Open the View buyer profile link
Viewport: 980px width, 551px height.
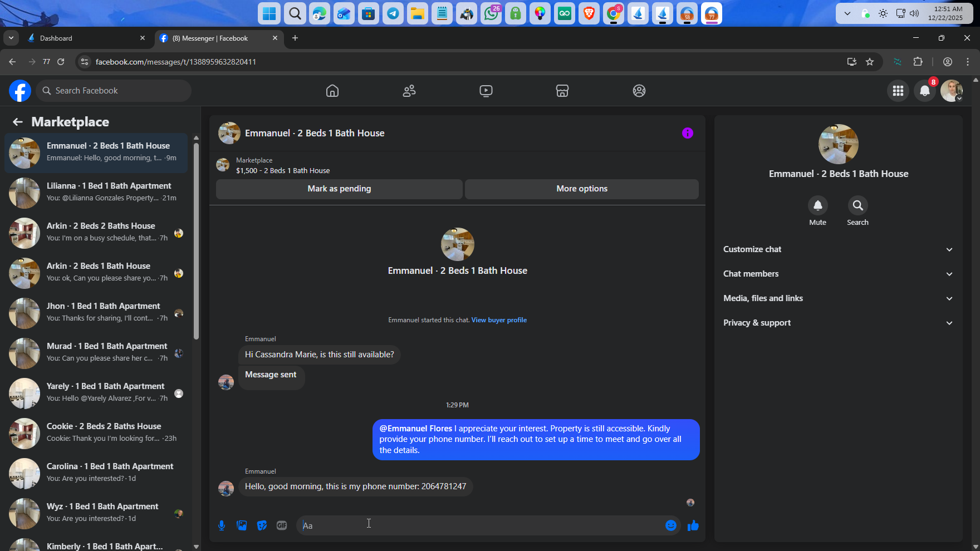pyautogui.click(x=499, y=320)
